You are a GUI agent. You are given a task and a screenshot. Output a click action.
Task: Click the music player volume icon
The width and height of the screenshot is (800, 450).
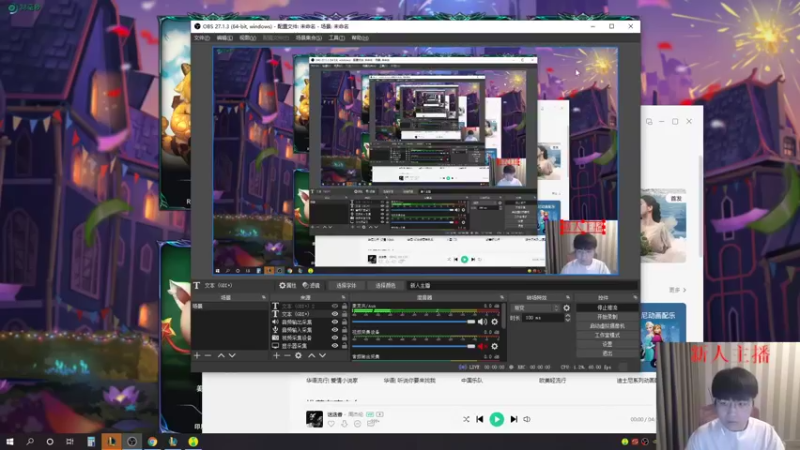tap(527, 419)
